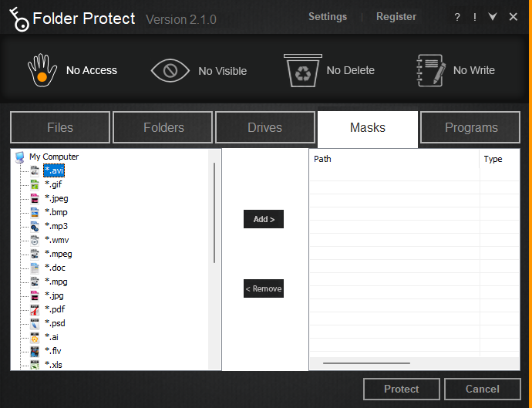The height and width of the screenshot is (408, 532).
Task: Click the Protect button
Action: (402, 389)
